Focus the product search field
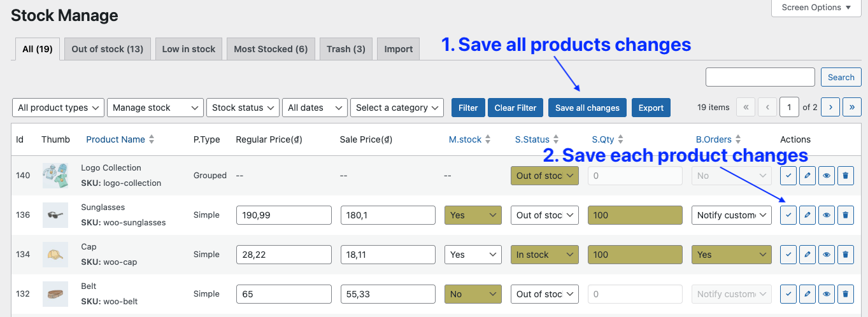Image resolution: width=868 pixels, height=317 pixels. click(x=760, y=77)
